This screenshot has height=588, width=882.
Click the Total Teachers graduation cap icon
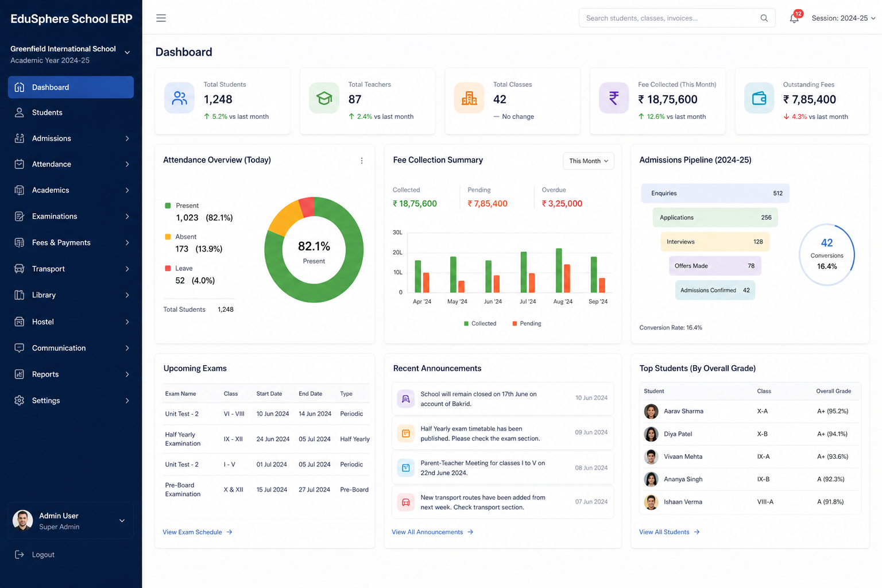[x=324, y=98]
